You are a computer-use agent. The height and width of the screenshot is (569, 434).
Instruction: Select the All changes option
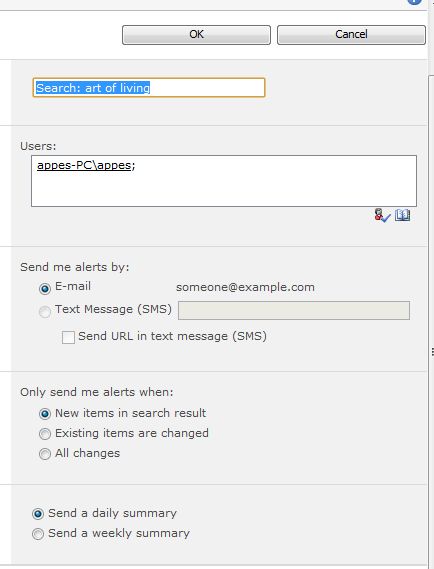[x=45, y=454]
